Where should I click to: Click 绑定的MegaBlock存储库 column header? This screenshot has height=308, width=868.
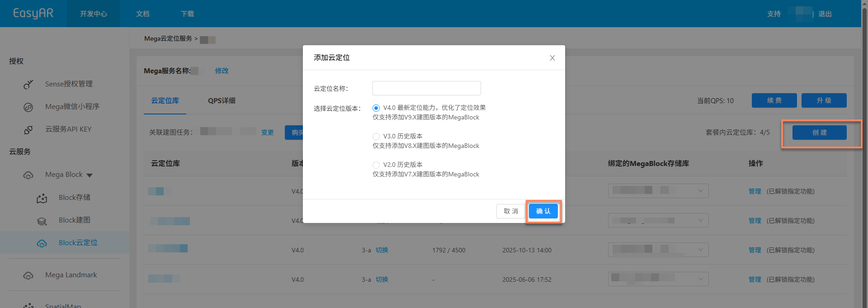pyautogui.click(x=648, y=163)
